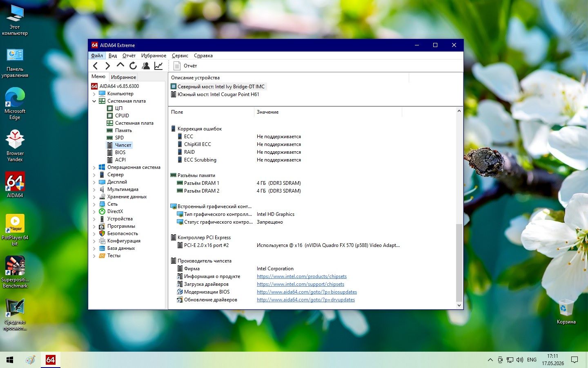Select Северный мост Intel Ivy Bridge-DT IMC row
This screenshot has width=588, height=368.
218,87
